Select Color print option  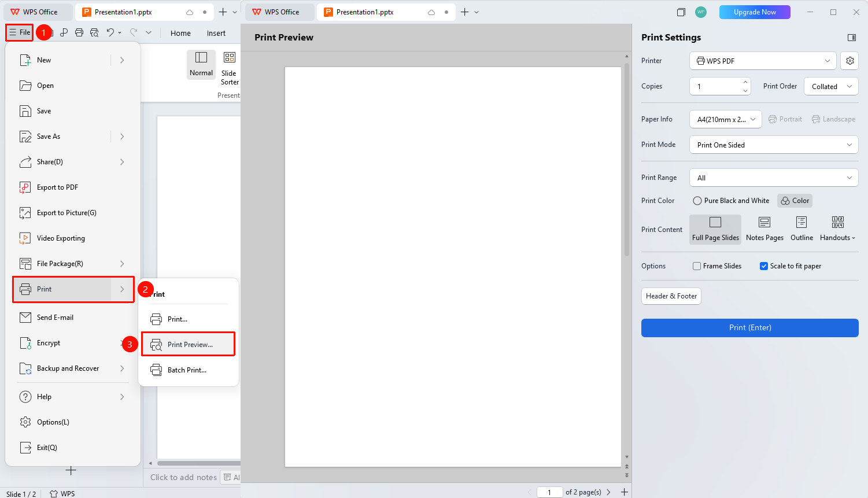[795, 201]
